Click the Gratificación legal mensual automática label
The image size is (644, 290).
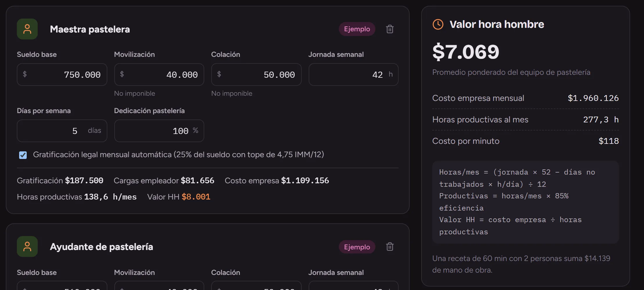click(178, 155)
